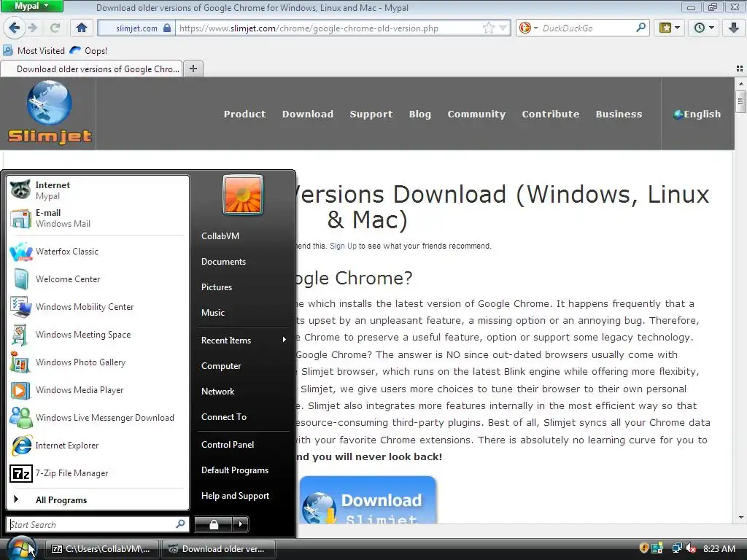
Task: Click the search magnifier in the DuckDuckGo box
Action: pyautogui.click(x=640, y=28)
